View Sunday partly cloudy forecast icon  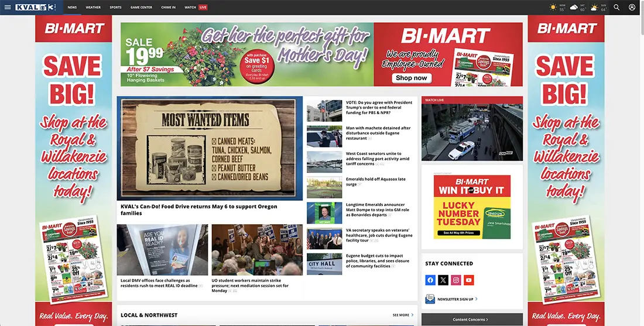(594, 8)
